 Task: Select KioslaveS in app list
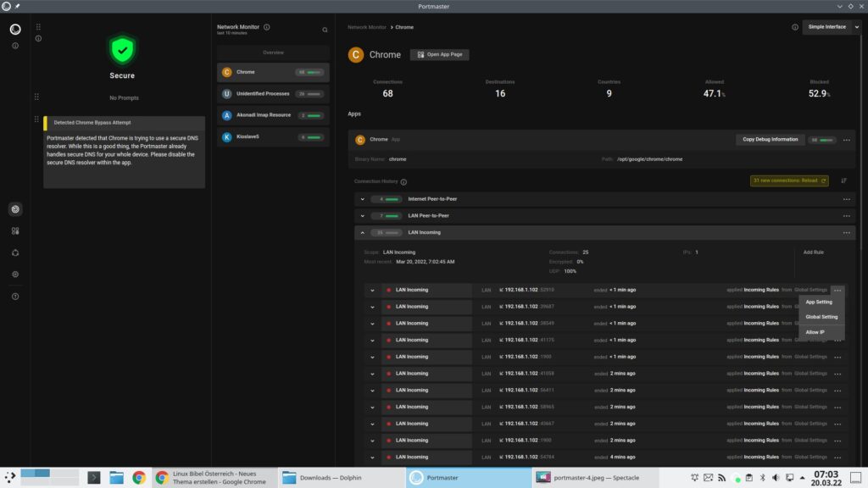coord(273,137)
